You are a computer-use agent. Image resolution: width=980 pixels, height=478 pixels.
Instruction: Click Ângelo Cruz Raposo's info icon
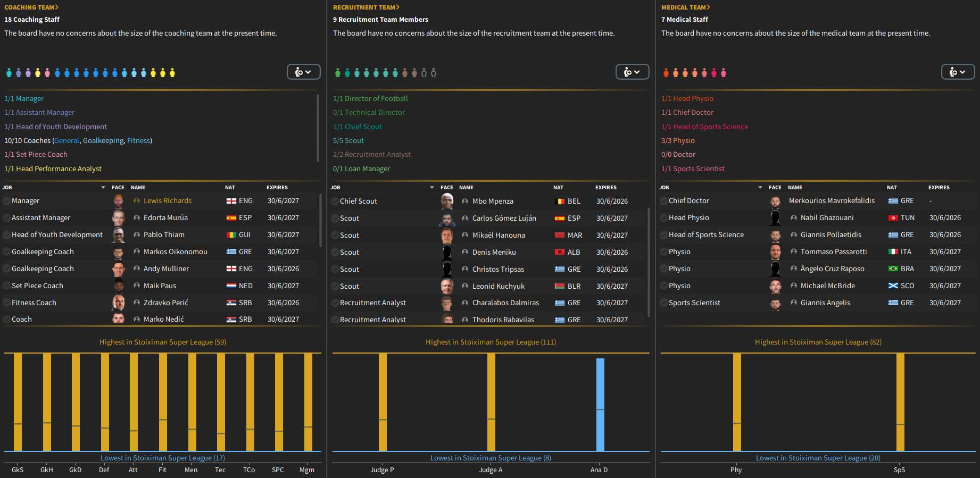pyautogui.click(x=794, y=269)
